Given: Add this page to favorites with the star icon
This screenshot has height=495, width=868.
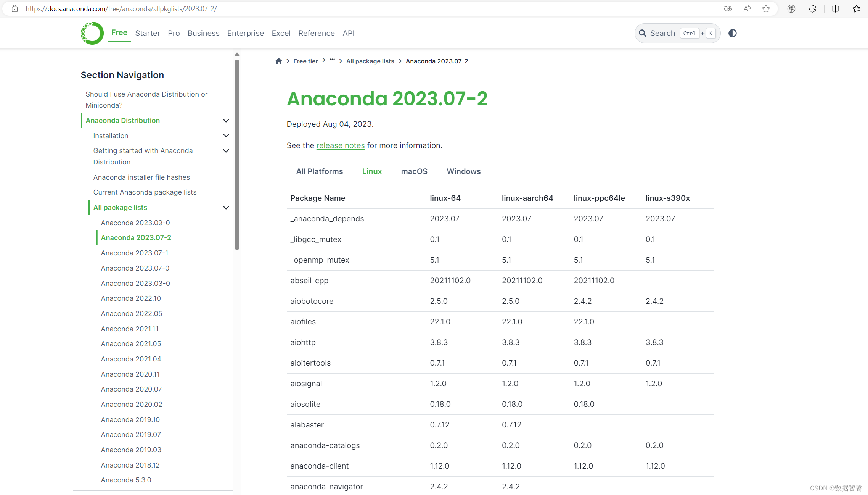Looking at the screenshot, I should click(x=766, y=8).
